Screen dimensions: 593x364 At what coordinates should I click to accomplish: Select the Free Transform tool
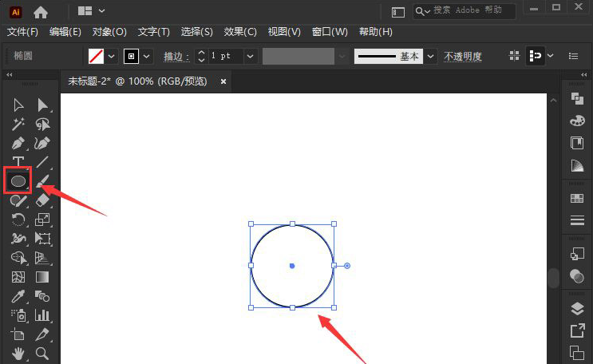42,239
